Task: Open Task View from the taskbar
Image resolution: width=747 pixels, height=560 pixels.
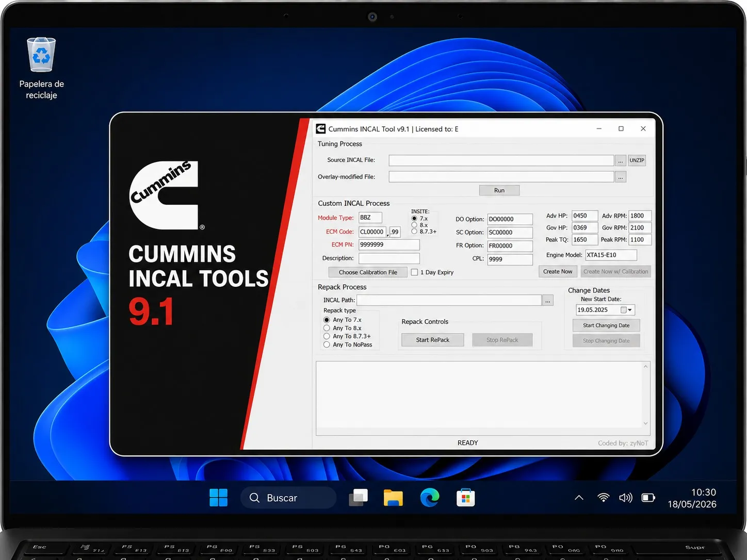Action: pos(358,498)
